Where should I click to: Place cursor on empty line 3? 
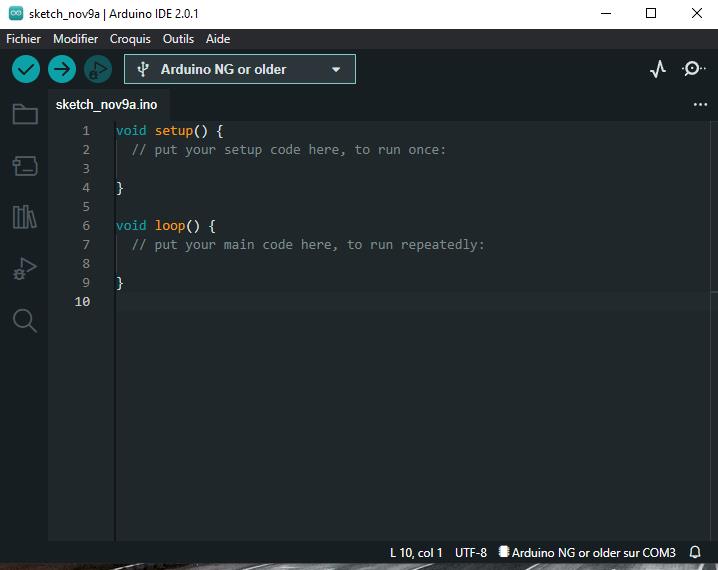click(x=412, y=169)
